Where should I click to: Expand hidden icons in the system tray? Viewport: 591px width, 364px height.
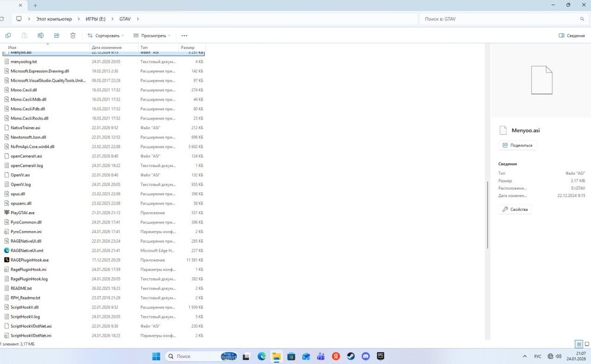pos(525,356)
